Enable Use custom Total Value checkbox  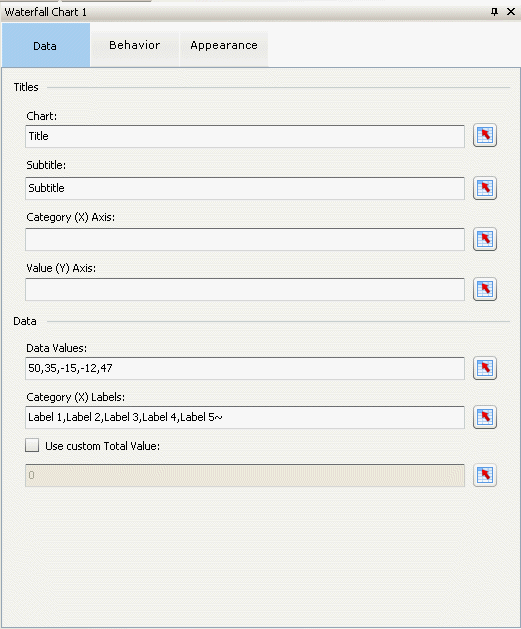click(32, 445)
